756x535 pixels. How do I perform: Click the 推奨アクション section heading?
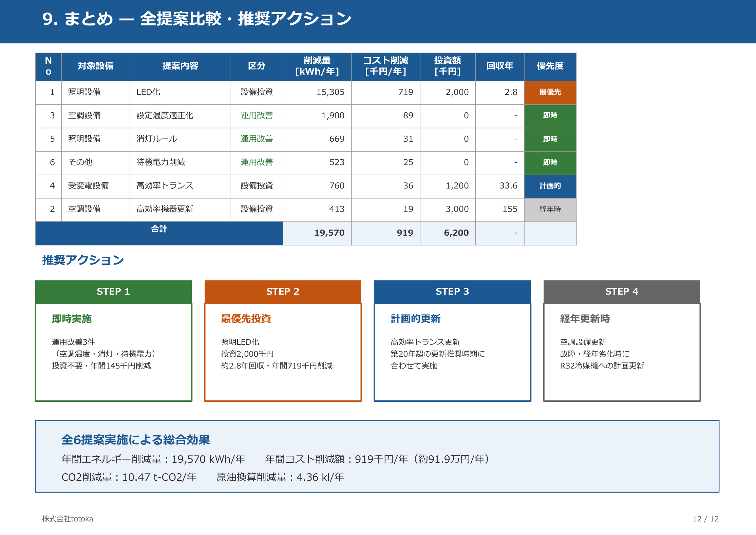[83, 260]
